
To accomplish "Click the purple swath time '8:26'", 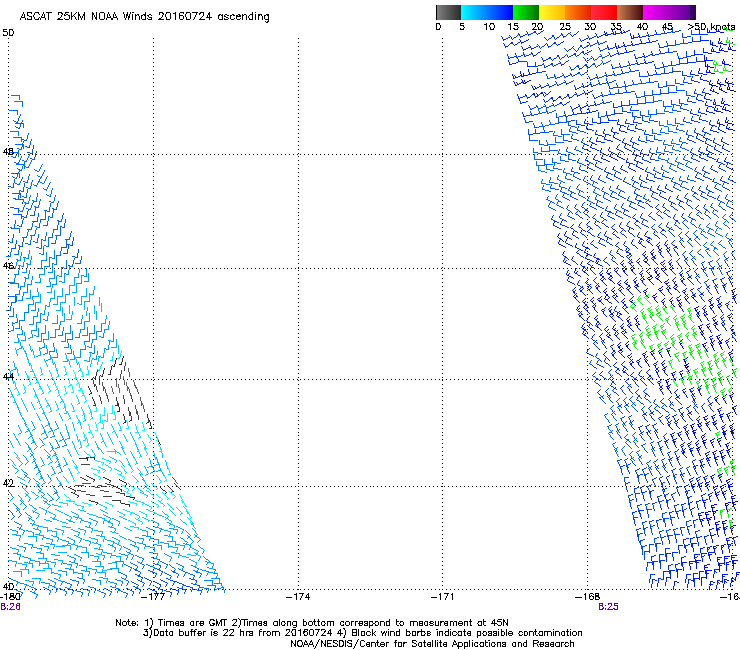I will pyautogui.click(x=10, y=607).
